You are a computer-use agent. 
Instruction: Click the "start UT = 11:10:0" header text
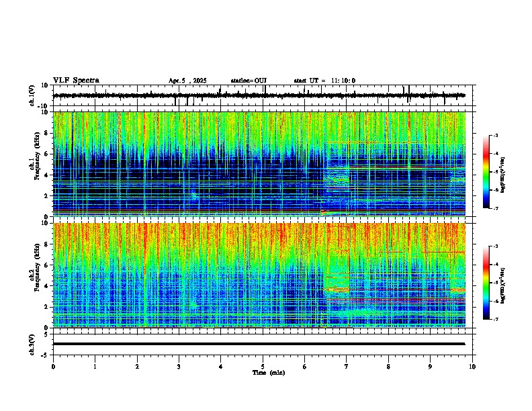324,81
